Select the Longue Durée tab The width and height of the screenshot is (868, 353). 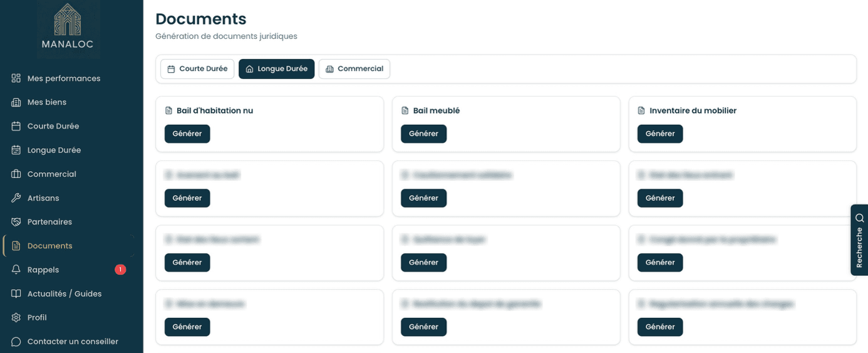276,69
